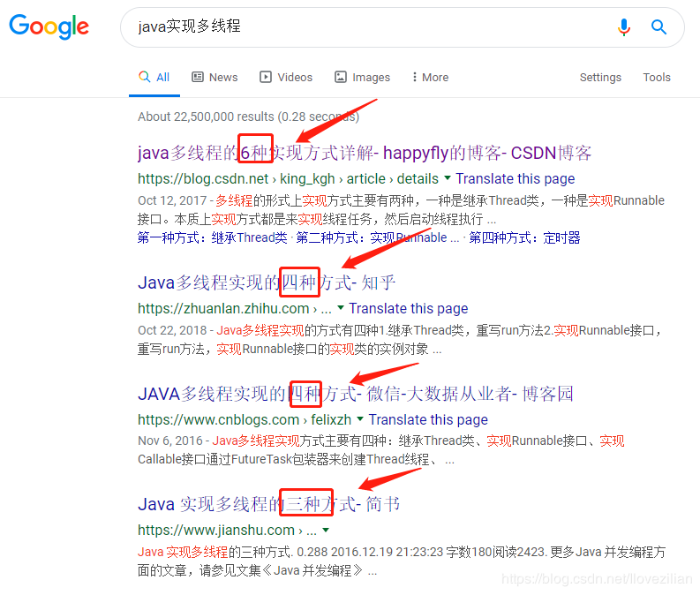Click the https://www.cnblogs.com › felixzh URL text
700x595 pixels.
[245, 419]
